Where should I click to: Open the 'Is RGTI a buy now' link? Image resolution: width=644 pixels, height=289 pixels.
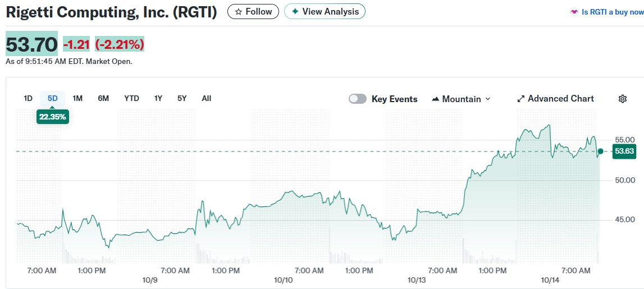click(x=612, y=12)
